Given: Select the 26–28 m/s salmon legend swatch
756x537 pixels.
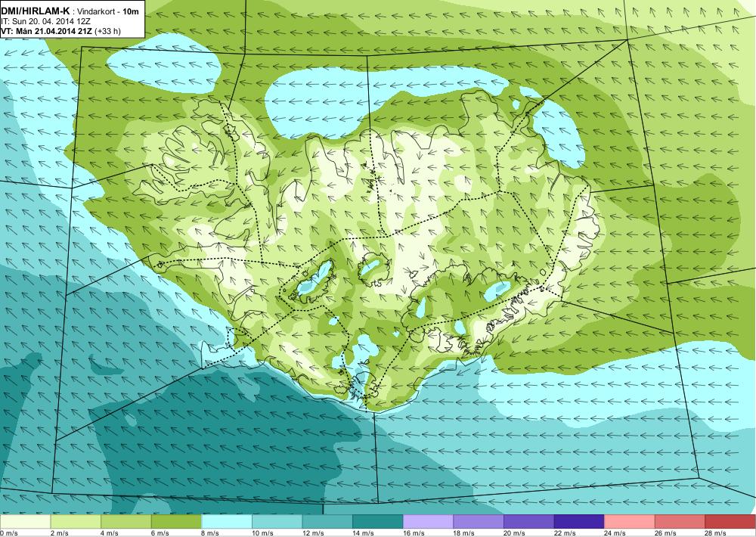Looking at the screenshot, I should tap(680, 522).
